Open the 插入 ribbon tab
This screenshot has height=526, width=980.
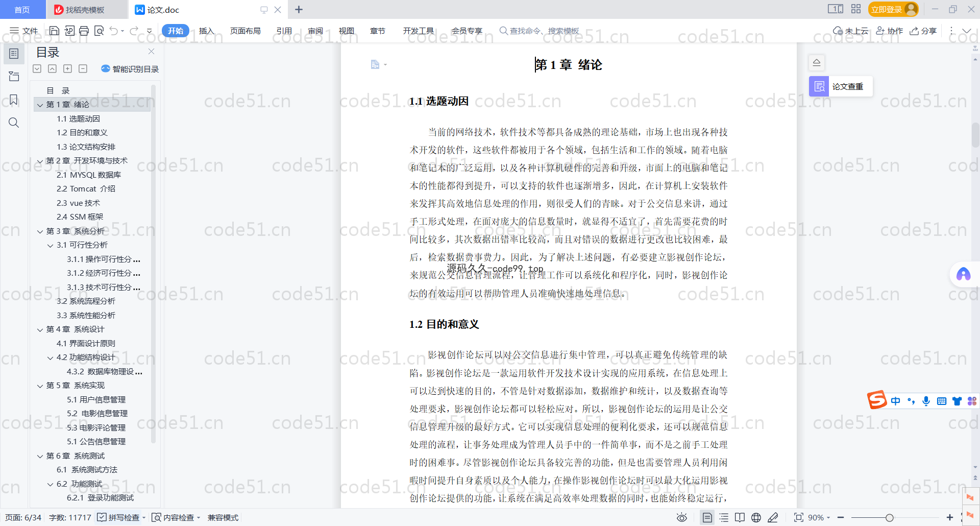tap(206, 31)
